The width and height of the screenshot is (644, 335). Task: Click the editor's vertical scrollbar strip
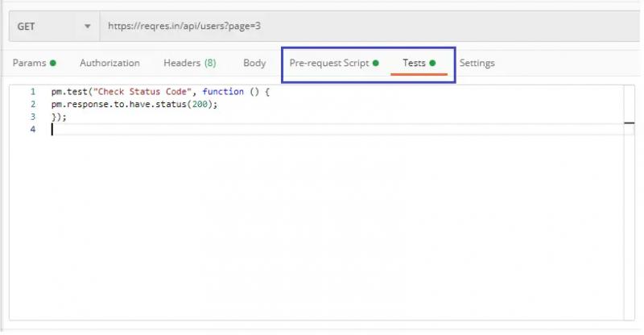click(x=629, y=202)
